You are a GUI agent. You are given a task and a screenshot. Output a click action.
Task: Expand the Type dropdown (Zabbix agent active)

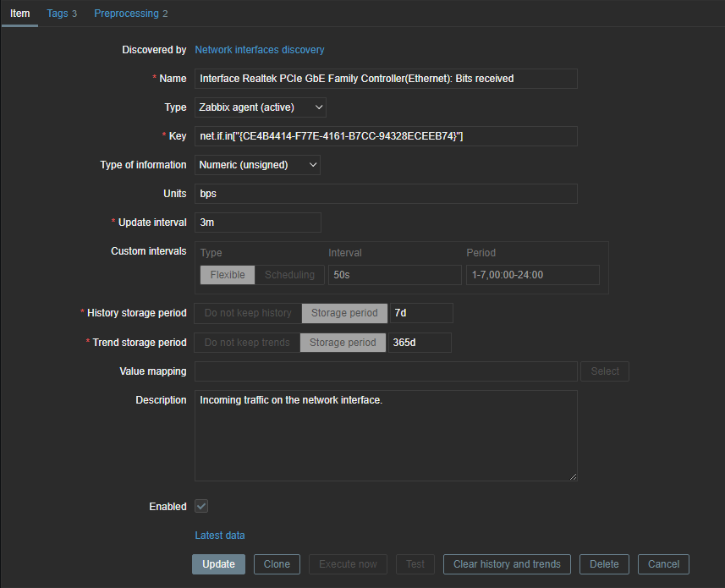(260, 107)
